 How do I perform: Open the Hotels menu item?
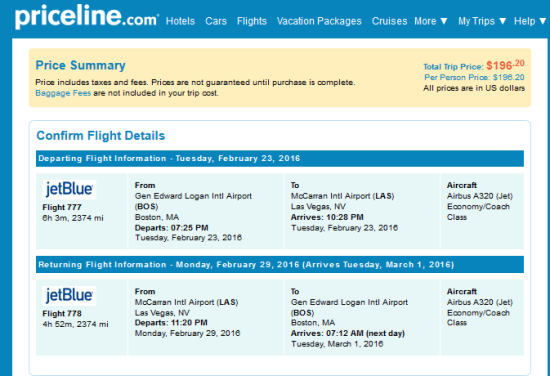click(x=180, y=21)
